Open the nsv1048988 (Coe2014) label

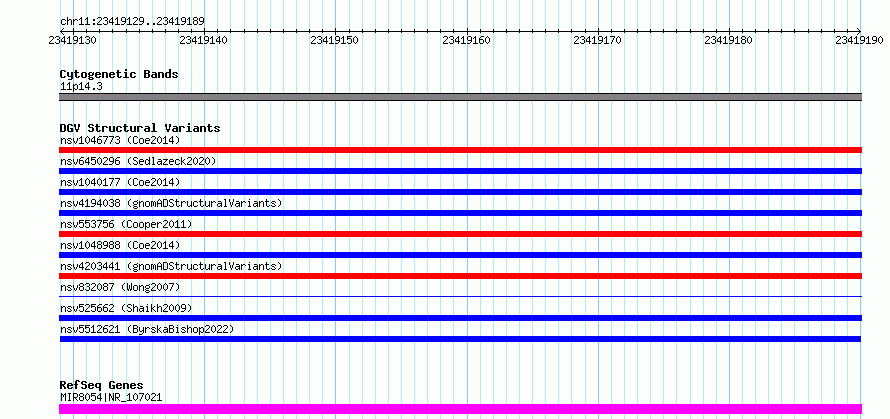(x=120, y=245)
